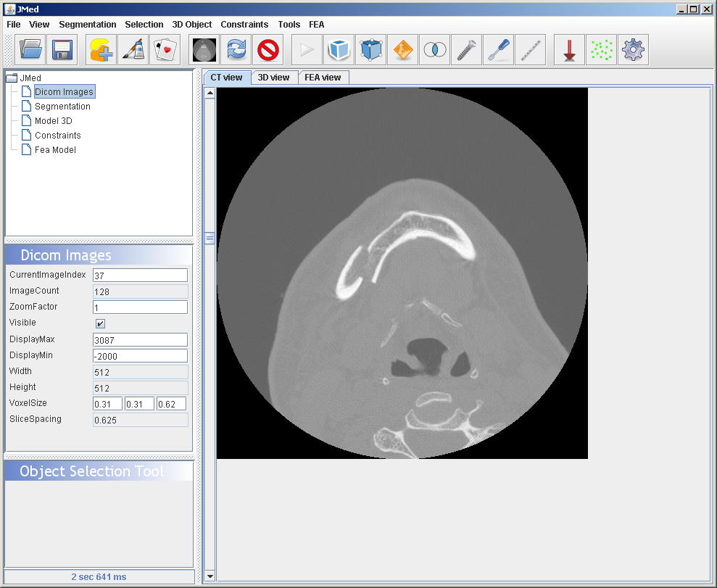Click the red prohibition stop icon
Screen dimensions: 717x588
tap(268, 50)
